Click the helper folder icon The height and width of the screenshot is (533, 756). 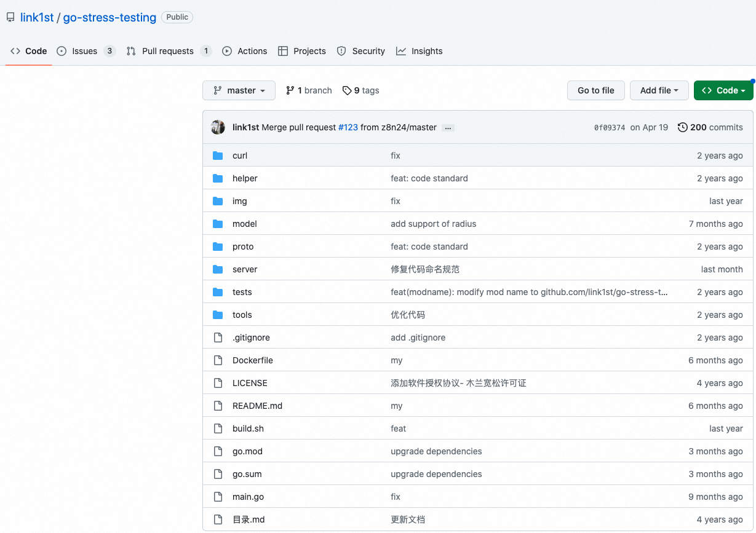pyautogui.click(x=218, y=178)
